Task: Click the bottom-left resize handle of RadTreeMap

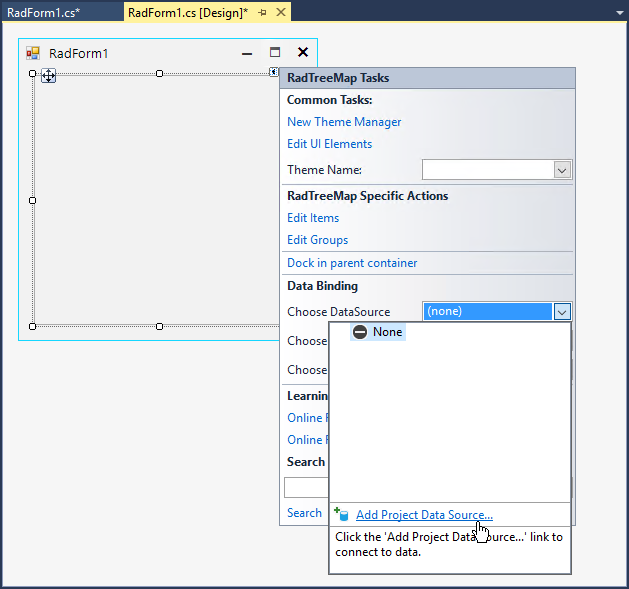Action: click(33, 326)
